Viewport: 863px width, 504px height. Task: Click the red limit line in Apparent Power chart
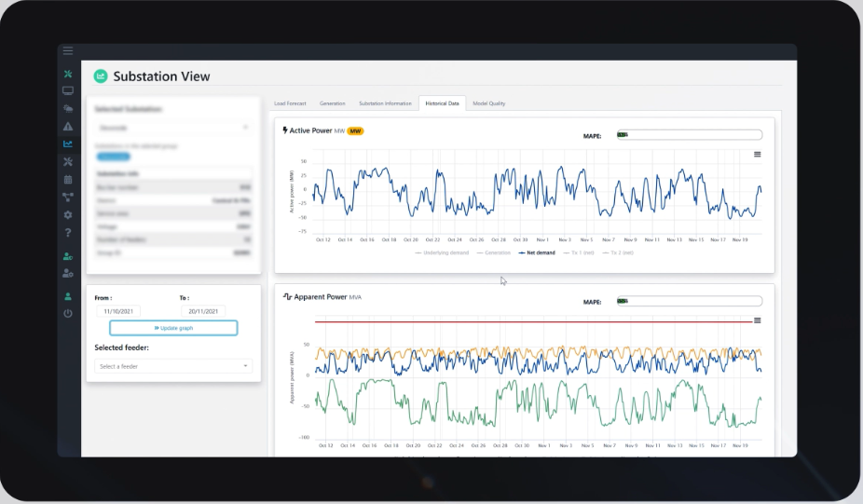[x=534, y=322]
